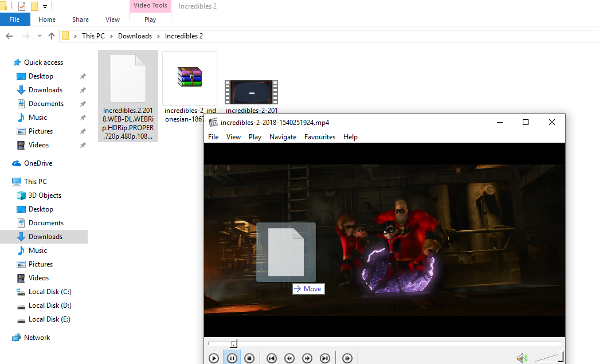Expand the chevron after This PC in path
Viewport: 599px width, 364px height.
point(111,36)
